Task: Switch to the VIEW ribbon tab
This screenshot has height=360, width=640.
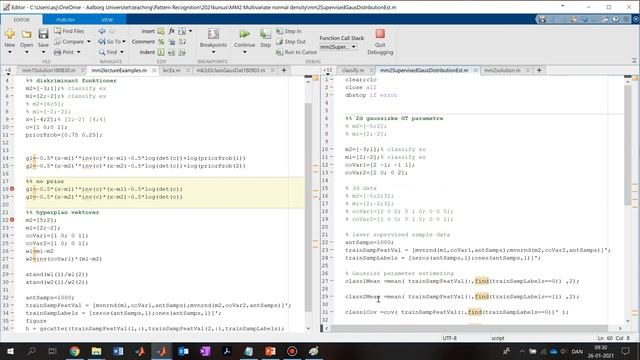Action: point(107,20)
